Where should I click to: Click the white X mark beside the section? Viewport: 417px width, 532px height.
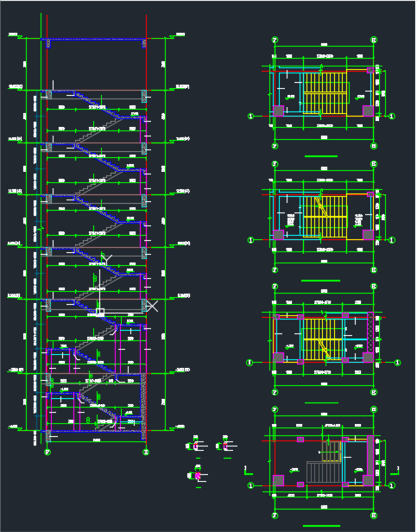[152, 306]
